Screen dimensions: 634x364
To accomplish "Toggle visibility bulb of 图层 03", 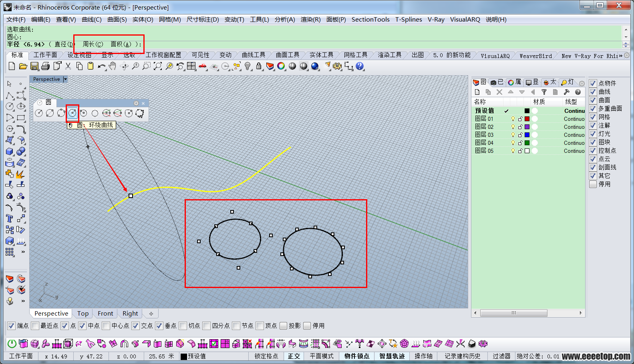I will coord(513,135).
